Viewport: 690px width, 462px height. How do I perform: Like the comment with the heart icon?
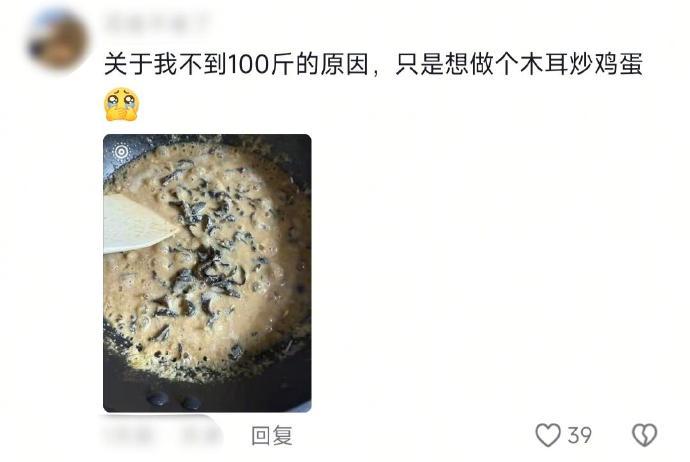tap(548, 435)
